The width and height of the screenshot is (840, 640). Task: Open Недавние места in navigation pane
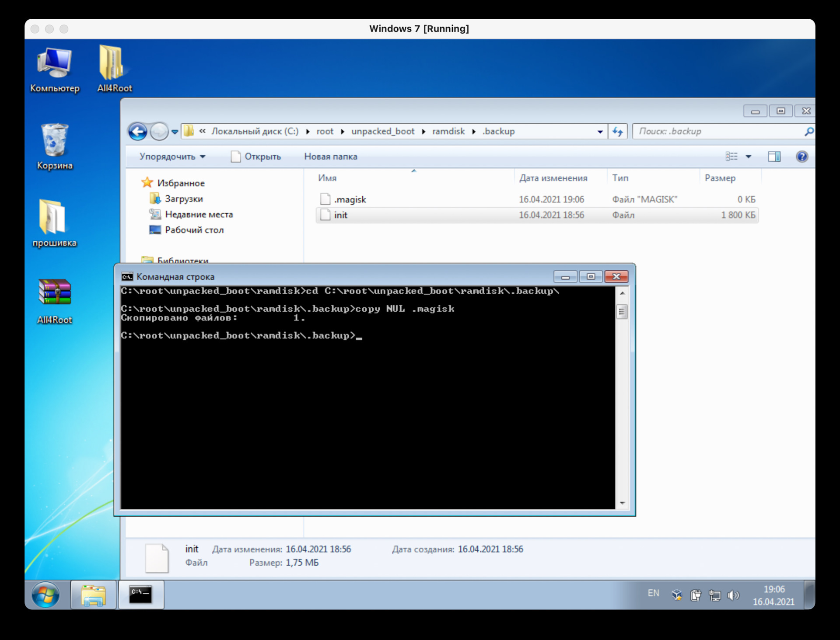tap(191, 214)
